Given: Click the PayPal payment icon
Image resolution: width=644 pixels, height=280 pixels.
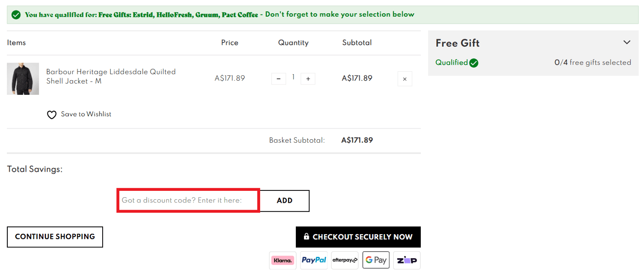Looking at the screenshot, I should click(314, 260).
